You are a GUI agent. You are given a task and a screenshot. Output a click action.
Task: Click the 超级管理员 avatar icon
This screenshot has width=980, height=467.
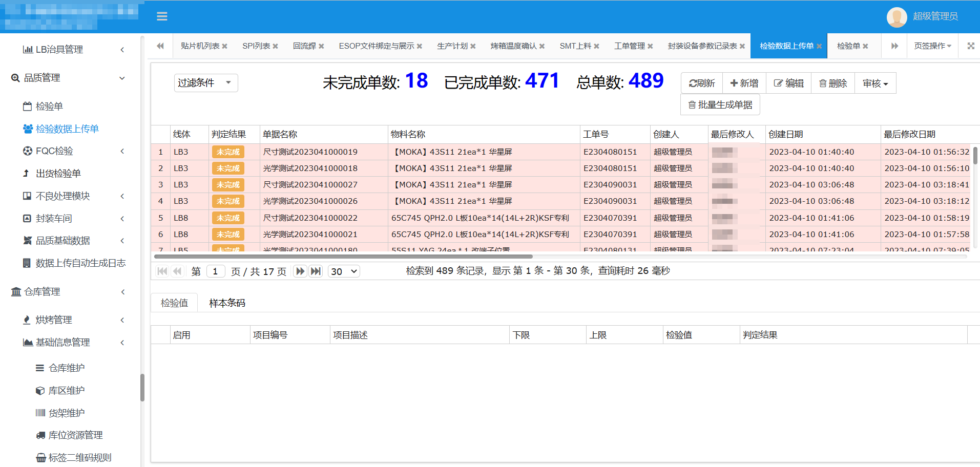[897, 16]
